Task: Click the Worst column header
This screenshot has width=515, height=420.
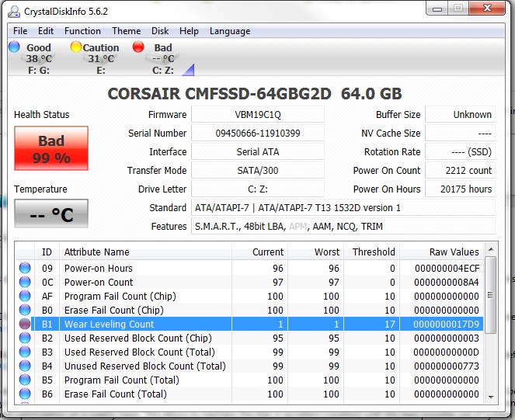Action: point(315,252)
